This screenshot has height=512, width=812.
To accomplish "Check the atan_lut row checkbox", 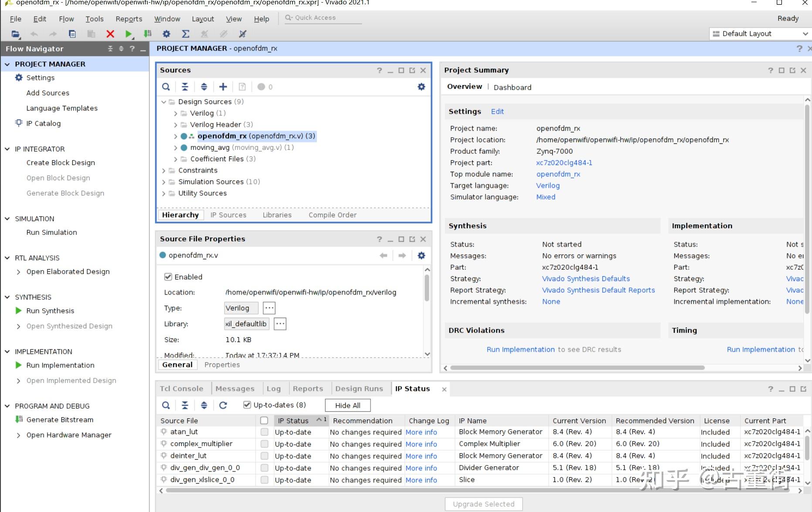I will point(264,432).
